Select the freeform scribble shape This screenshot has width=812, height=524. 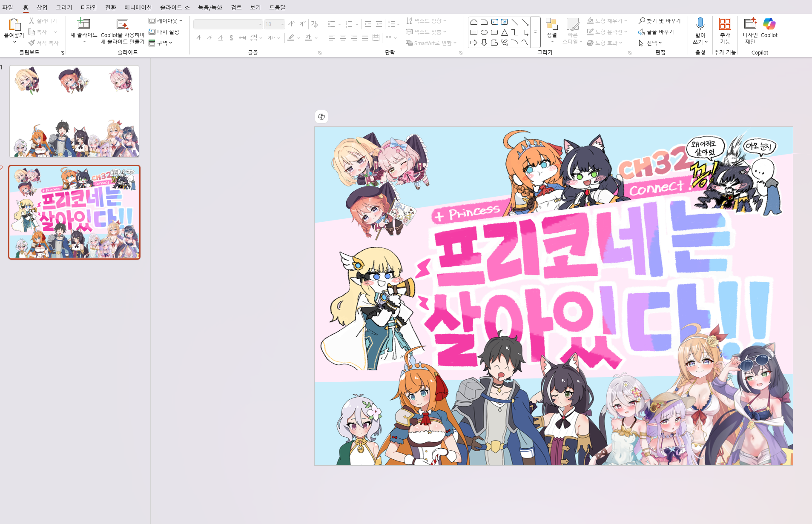pyautogui.click(x=505, y=43)
